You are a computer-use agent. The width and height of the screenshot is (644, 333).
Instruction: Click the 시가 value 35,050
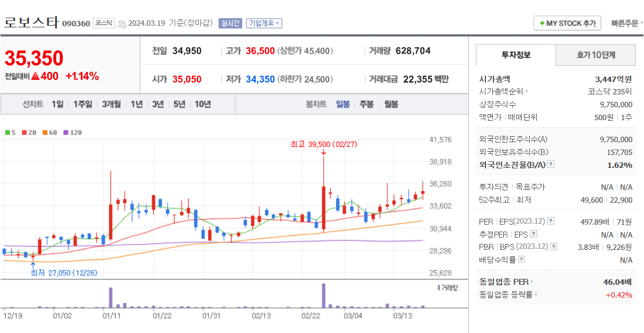tap(187, 79)
